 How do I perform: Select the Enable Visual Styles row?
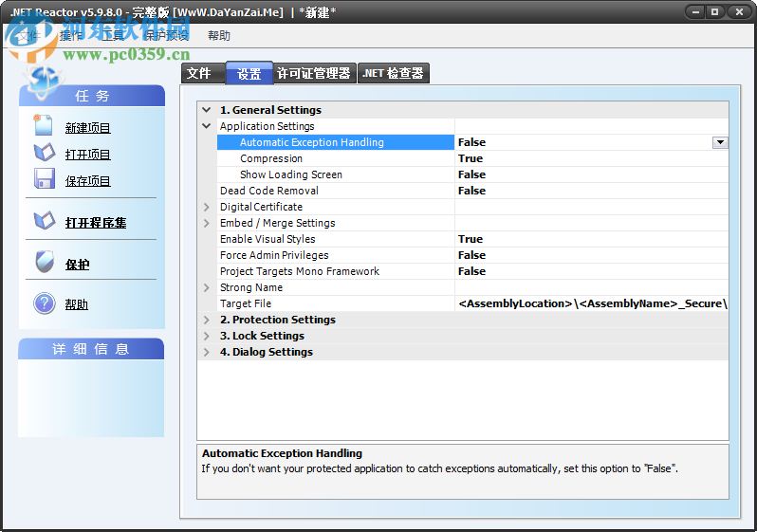[x=472, y=239]
